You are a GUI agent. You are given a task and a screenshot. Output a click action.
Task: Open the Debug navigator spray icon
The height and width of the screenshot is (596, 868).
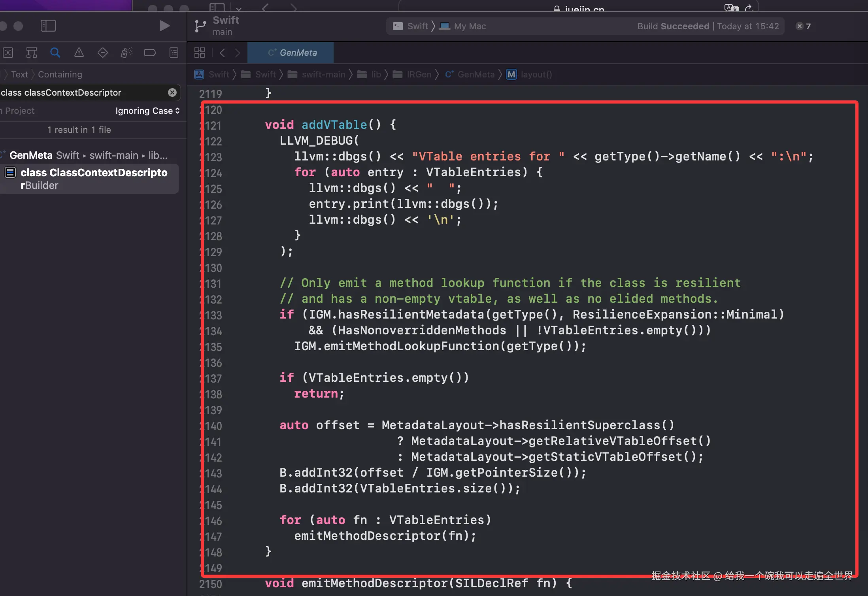(x=126, y=53)
